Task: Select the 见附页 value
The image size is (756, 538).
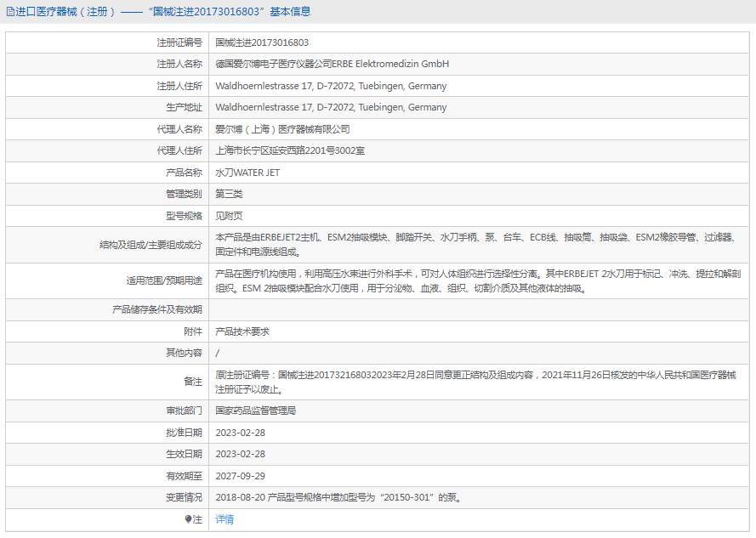Action: point(229,216)
